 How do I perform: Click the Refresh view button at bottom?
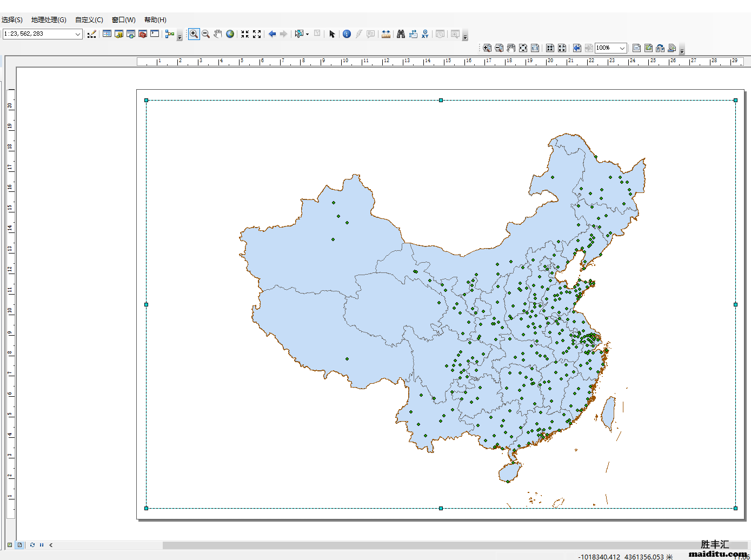tap(31, 545)
